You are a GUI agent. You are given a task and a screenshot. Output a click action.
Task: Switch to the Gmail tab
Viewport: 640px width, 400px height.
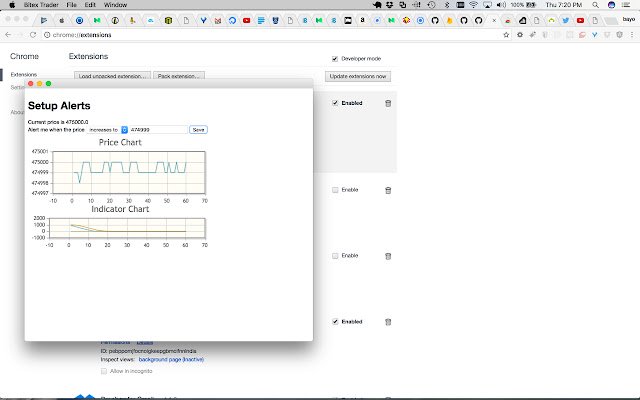pyautogui.click(x=218, y=20)
